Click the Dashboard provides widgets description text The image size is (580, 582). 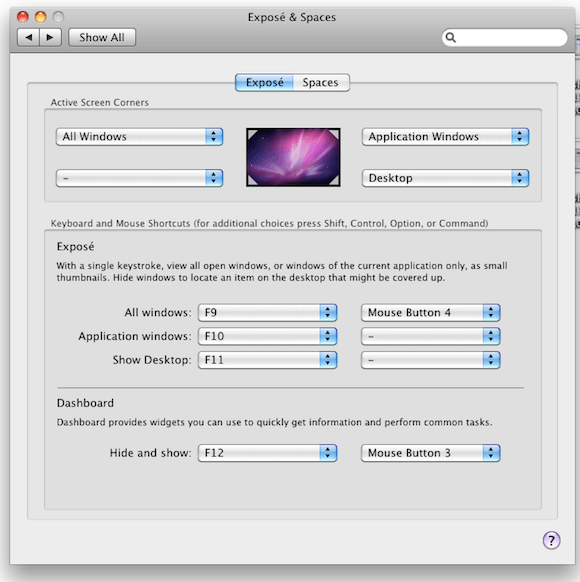pyautogui.click(x=275, y=422)
